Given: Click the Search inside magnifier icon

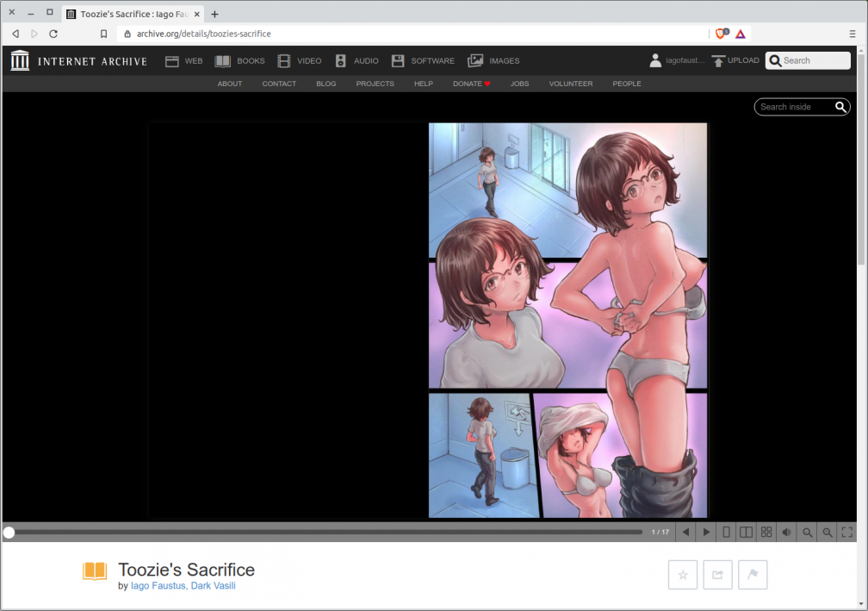Looking at the screenshot, I should [840, 107].
